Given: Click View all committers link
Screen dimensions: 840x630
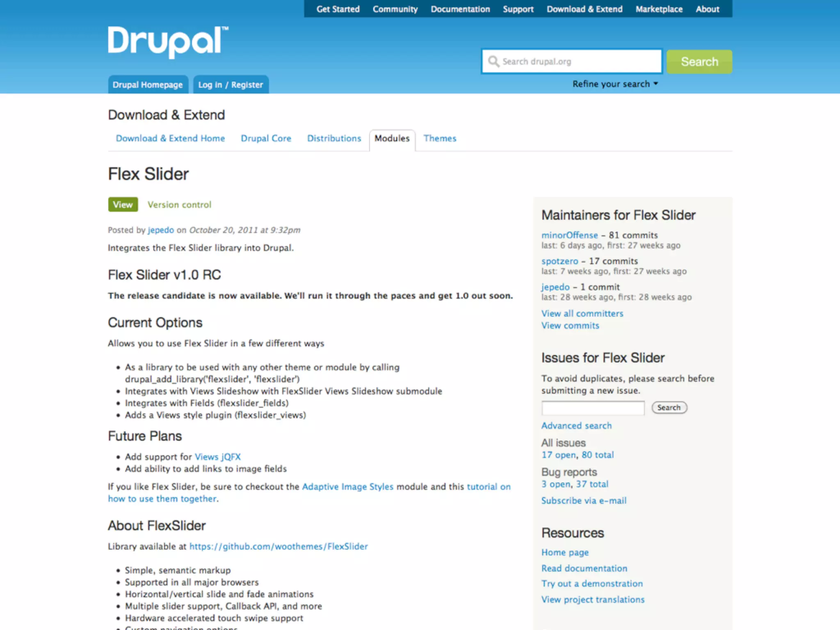Looking at the screenshot, I should tap(582, 314).
